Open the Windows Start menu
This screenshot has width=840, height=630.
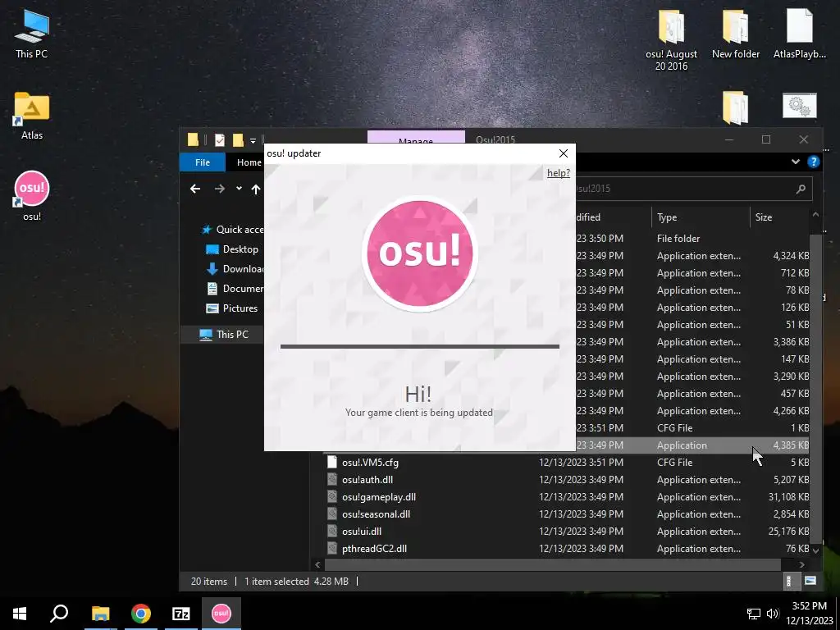20,614
